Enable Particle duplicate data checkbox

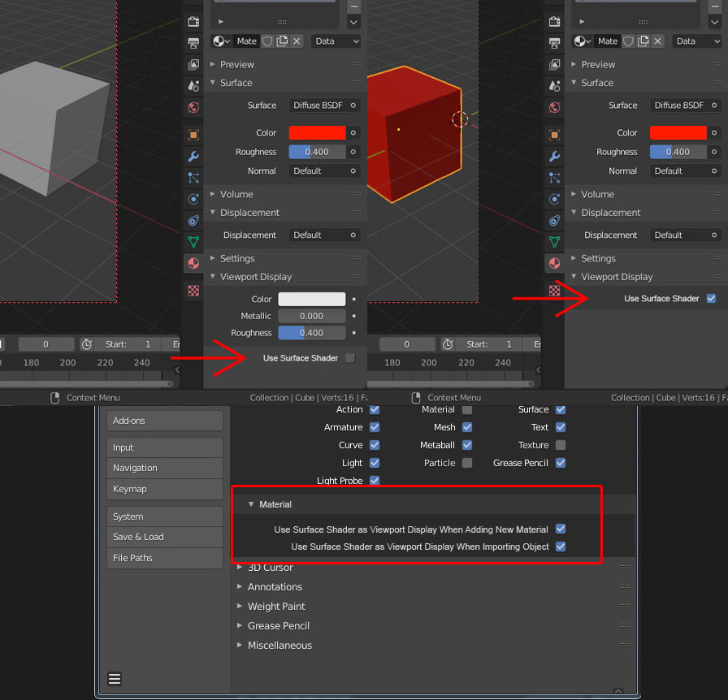coord(467,463)
